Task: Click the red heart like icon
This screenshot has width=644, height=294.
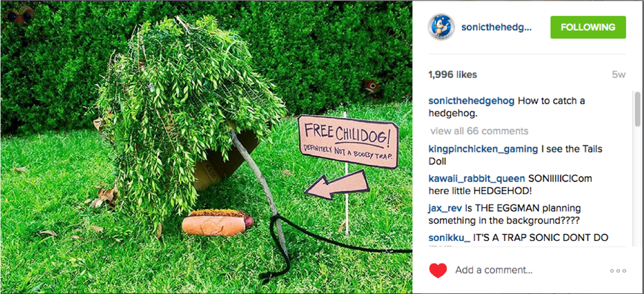Action: pyautogui.click(x=438, y=270)
